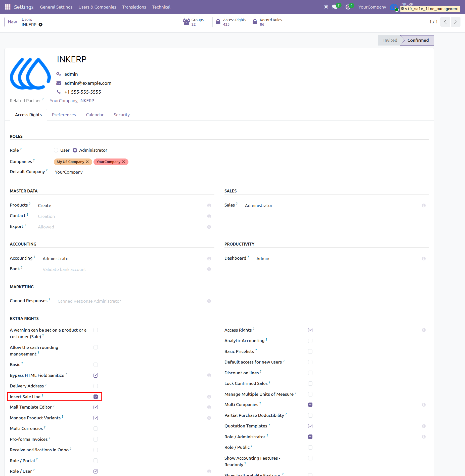Viewport: 465px width, 476px height.
Task: Click the INKERP user avatar image
Action: tap(30, 73)
